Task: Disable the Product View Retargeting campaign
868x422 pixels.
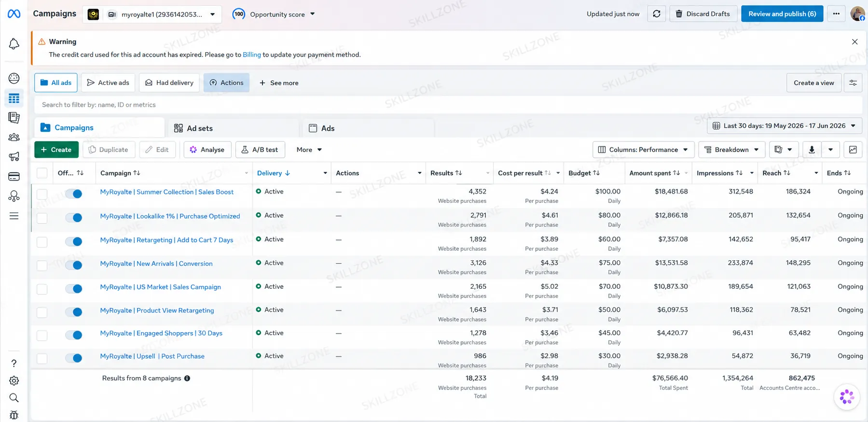Action: 74,312
